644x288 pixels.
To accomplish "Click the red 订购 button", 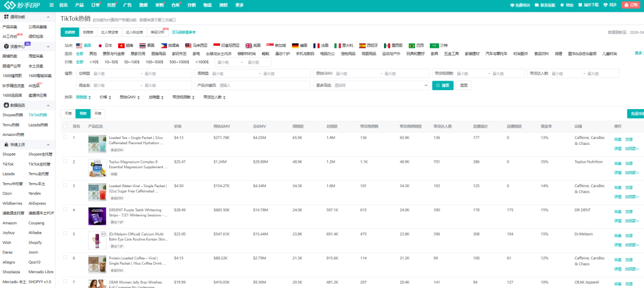I will coord(631,5).
